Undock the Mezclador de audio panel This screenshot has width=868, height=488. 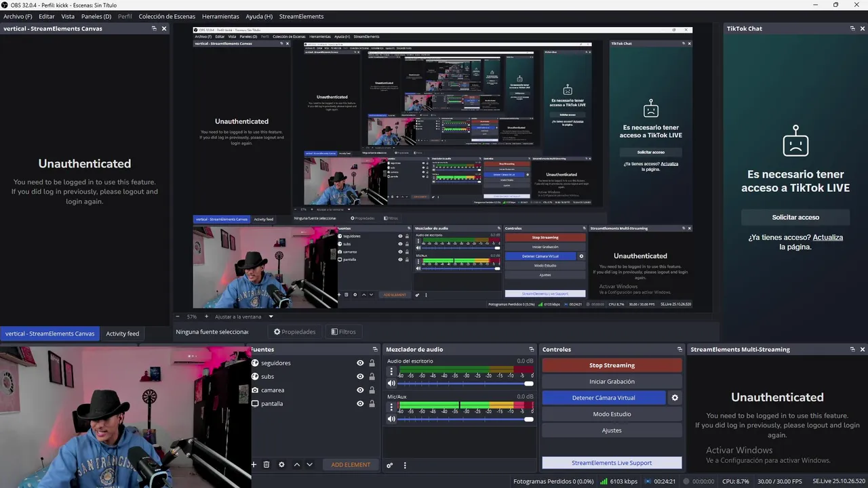coord(531,350)
